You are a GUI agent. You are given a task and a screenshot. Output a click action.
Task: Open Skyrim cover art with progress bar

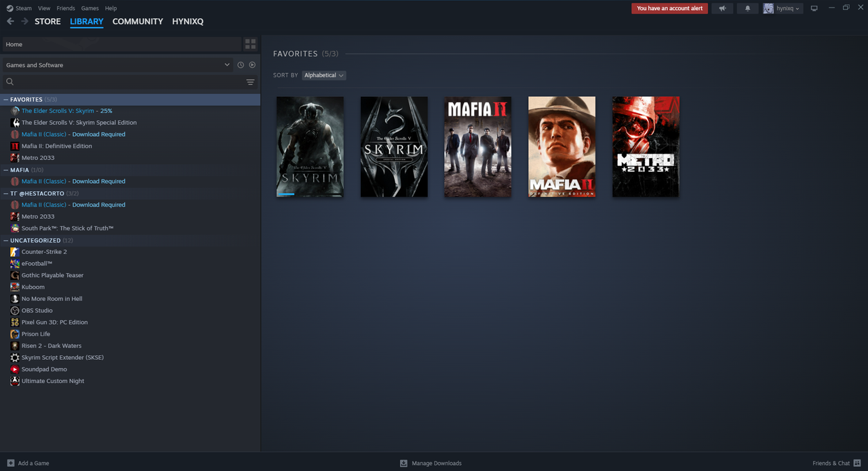click(310, 146)
